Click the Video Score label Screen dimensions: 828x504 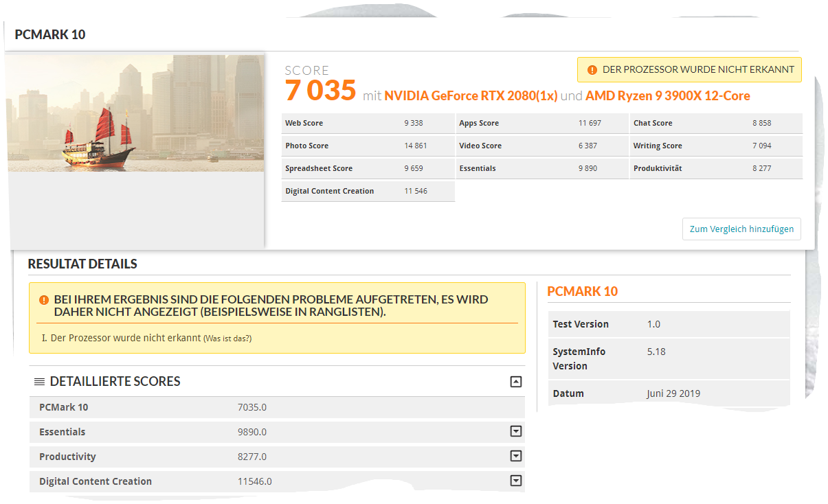pyautogui.click(x=480, y=146)
